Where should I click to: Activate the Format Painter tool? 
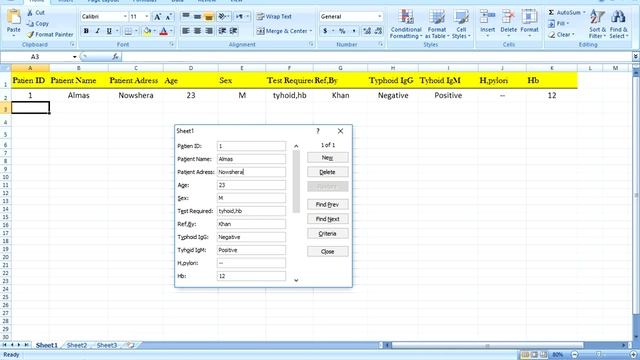click(50, 35)
